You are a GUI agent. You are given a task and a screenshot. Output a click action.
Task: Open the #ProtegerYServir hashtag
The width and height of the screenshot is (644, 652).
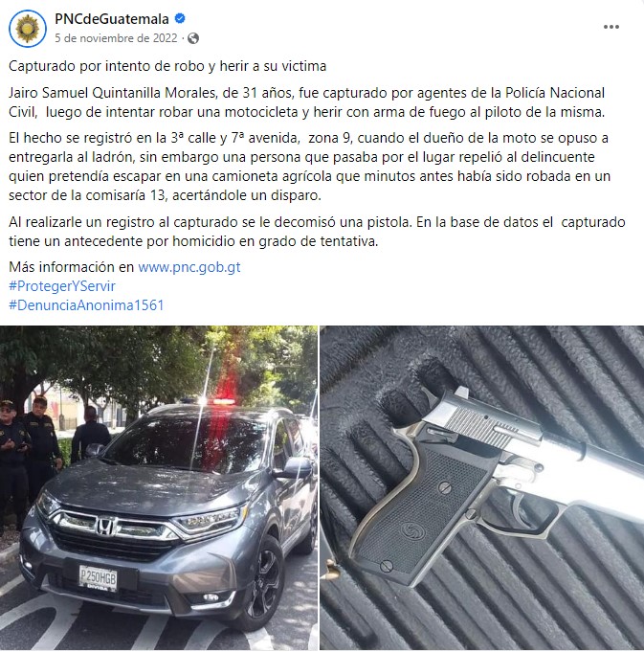[62, 286]
